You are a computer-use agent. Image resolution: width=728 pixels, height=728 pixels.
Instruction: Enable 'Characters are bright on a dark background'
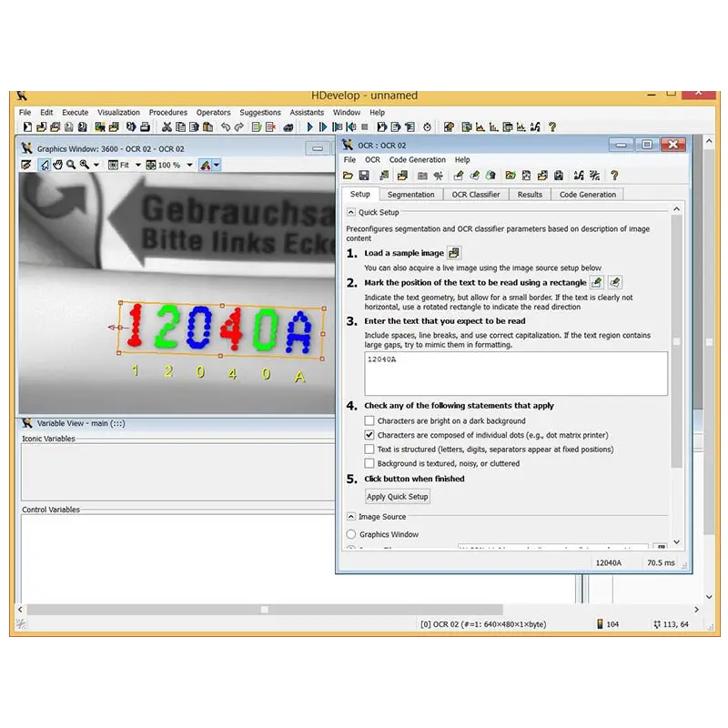click(x=369, y=421)
